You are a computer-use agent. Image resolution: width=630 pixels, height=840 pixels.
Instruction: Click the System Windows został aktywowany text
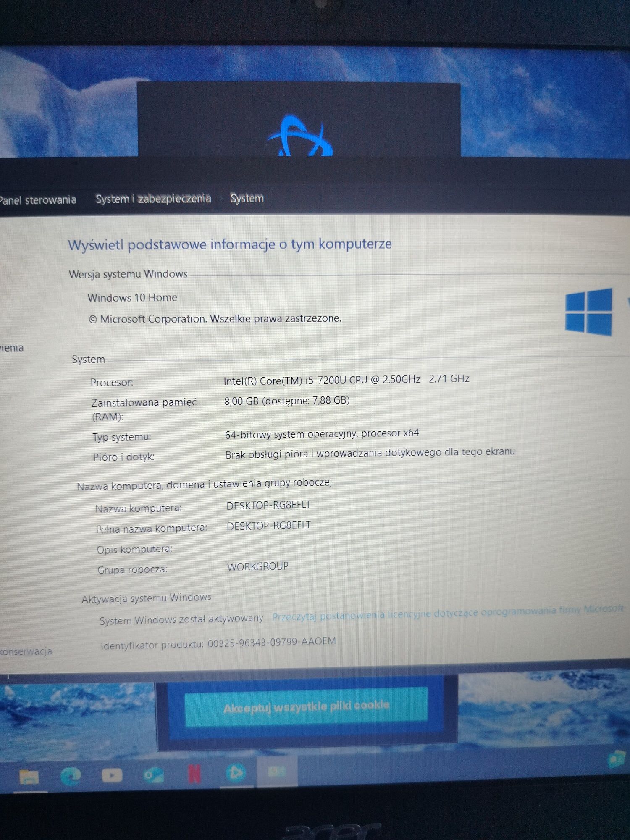pos(181,619)
